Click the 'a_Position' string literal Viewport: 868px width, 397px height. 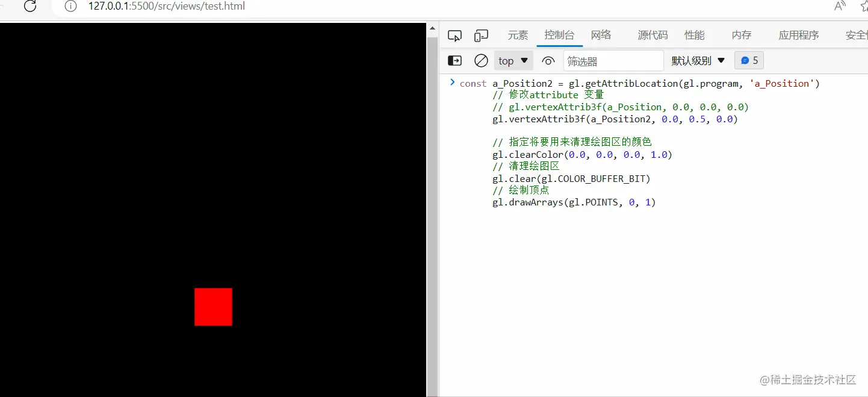pos(781,83)
